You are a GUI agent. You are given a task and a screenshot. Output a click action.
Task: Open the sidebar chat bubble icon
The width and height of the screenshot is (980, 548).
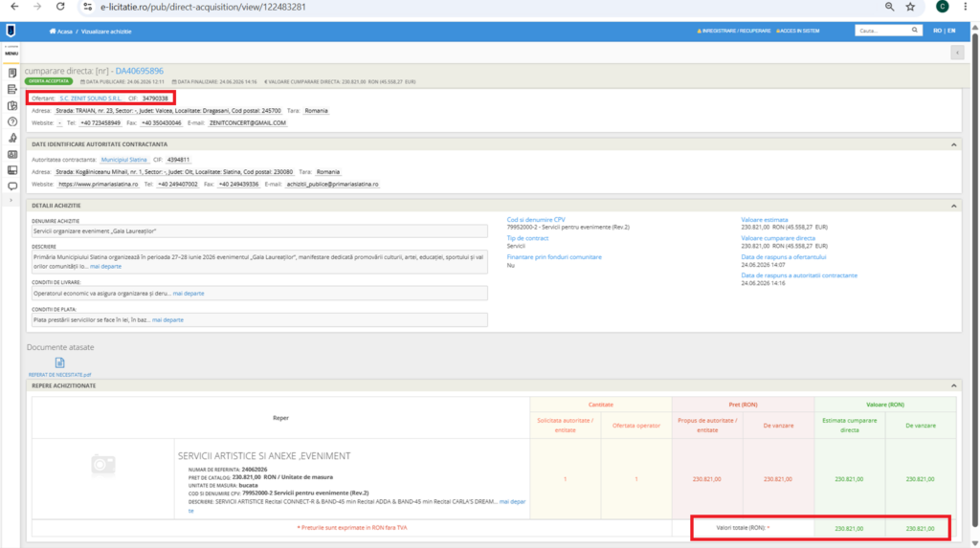click(x=11, y=186)
